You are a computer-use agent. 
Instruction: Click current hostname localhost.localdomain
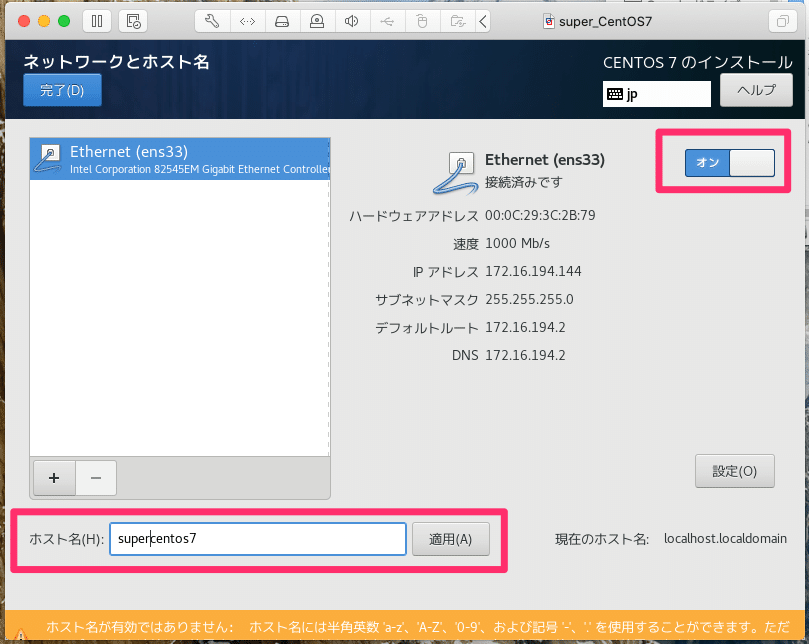tap(725, 539)
